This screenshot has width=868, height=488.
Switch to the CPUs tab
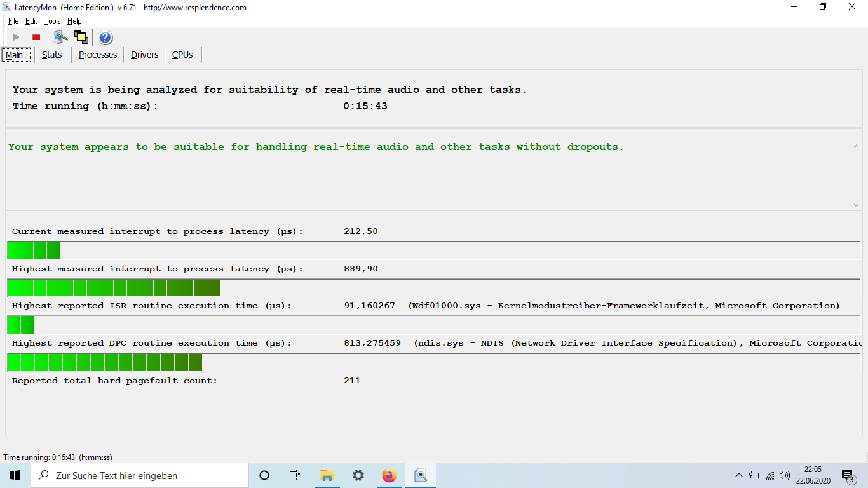(182, 55)
